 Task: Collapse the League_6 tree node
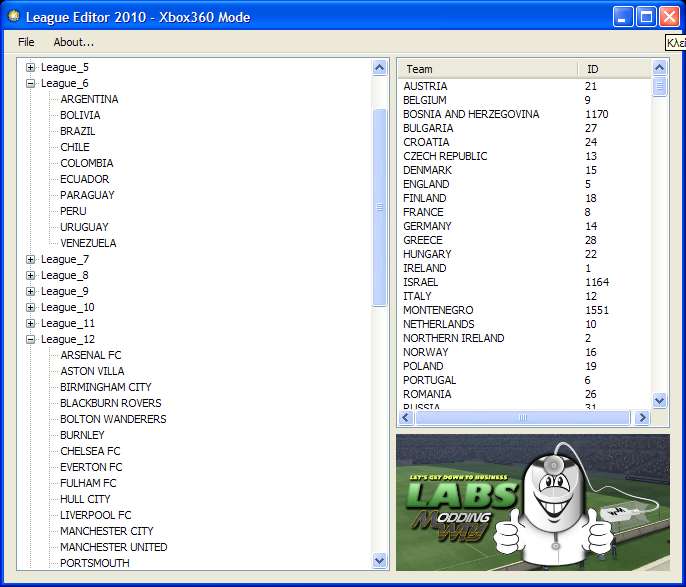[x=31, y=83]
